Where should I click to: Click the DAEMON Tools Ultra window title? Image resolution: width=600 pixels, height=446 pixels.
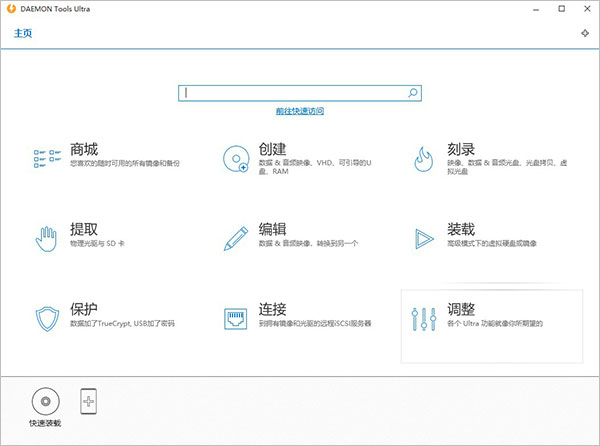click(55, 9)
